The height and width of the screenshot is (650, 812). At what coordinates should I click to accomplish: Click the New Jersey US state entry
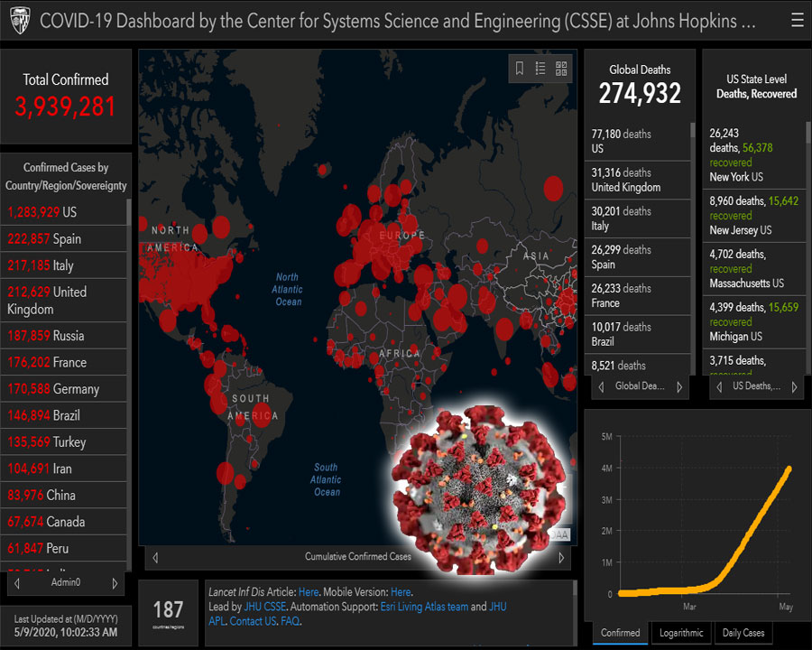point(754,215)
